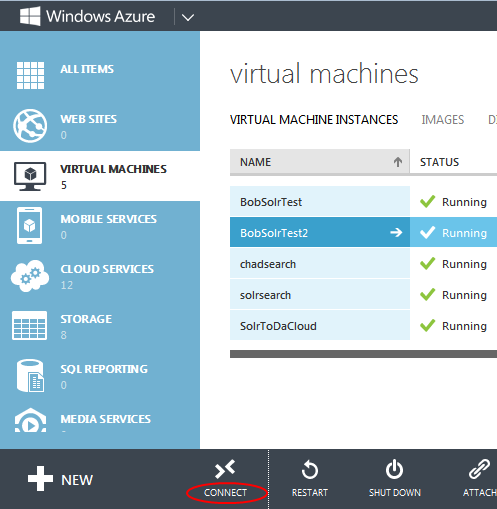Click the green checkmark for BobSolrTest

click(427, 201)
